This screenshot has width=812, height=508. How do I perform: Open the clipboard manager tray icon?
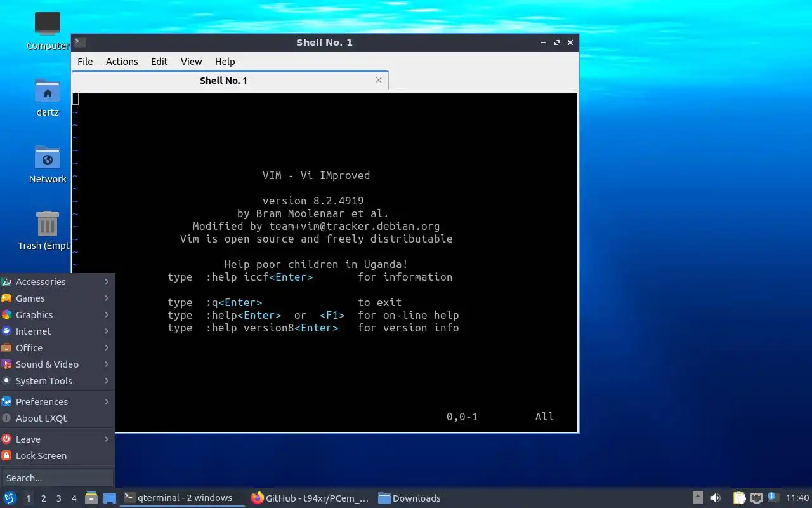pos(739,498)
